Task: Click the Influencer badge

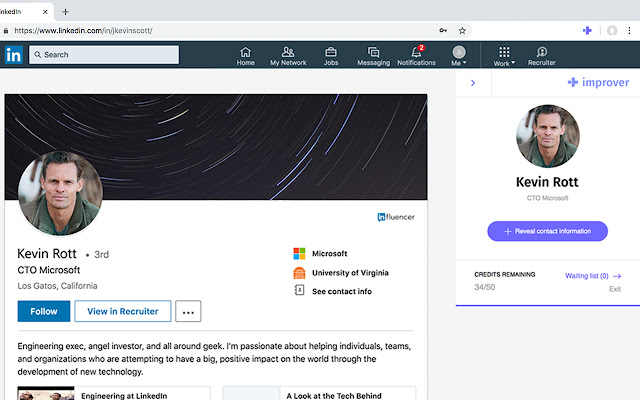Action: coord(396,217)
